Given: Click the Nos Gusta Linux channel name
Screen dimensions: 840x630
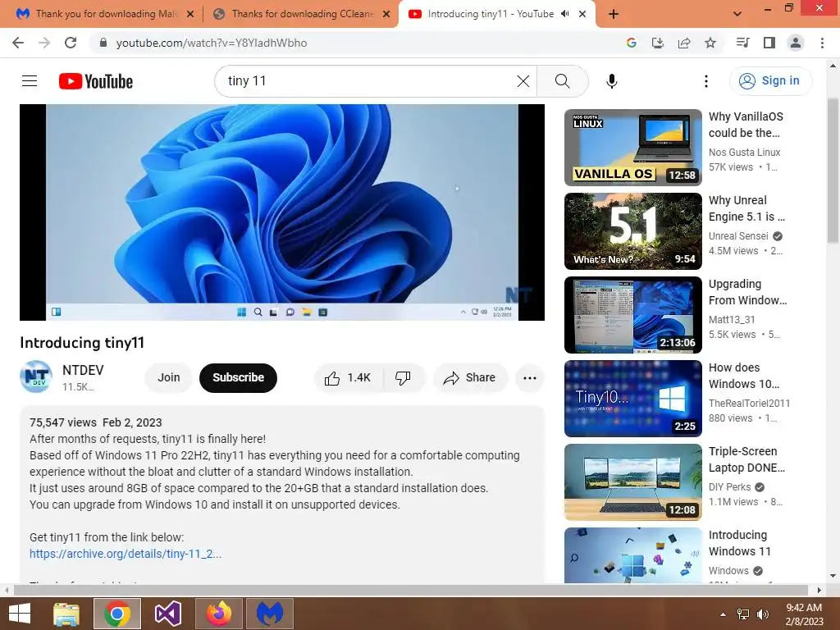Looking at the screenshot, I should coord(744,152).
